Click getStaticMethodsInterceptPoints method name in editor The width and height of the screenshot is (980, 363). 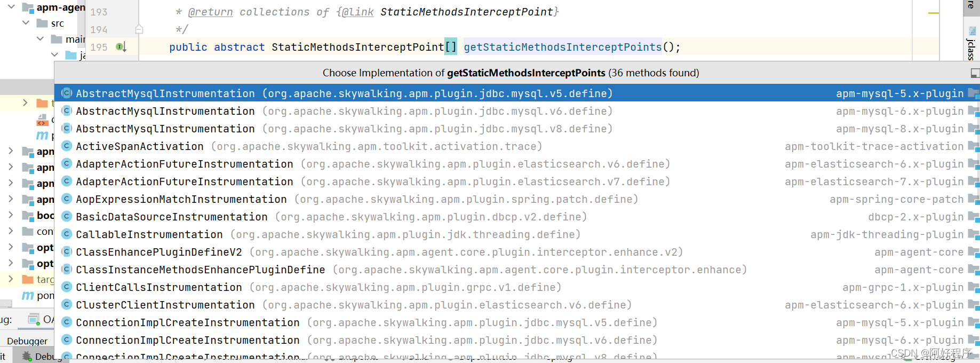point(563,47)
